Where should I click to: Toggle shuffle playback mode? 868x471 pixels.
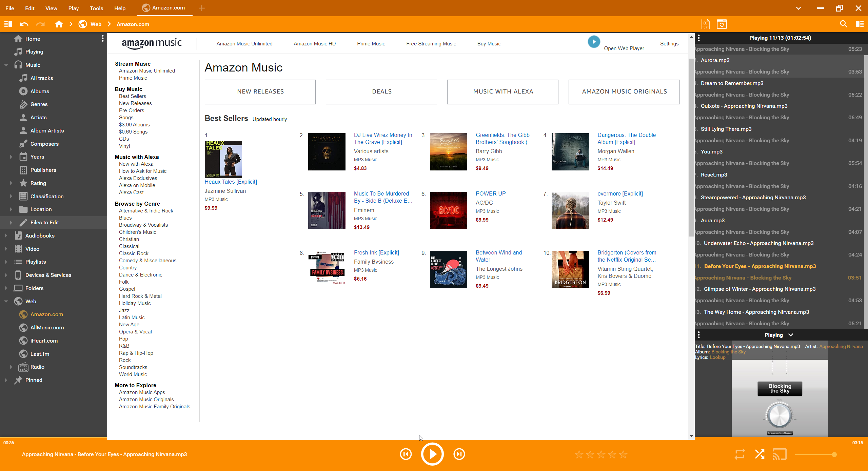pos(760,454)
